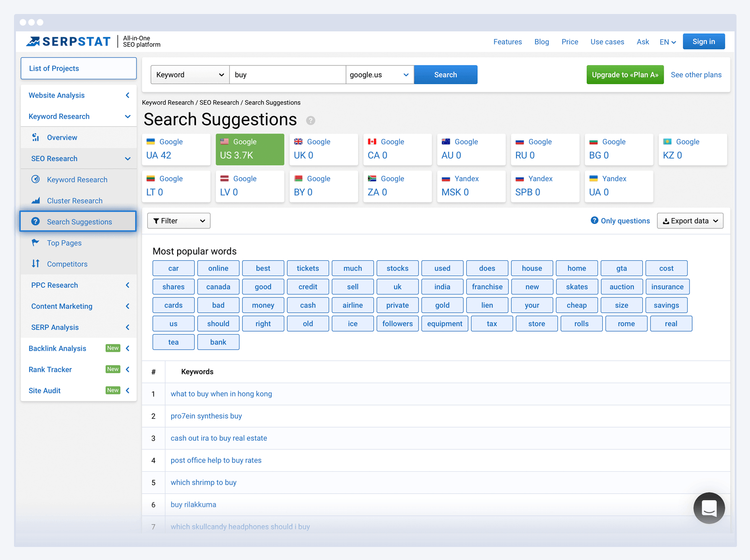
Task: Open the 'cash out ira to buy real estate' keyword
Action: click(x=219, y=438)
